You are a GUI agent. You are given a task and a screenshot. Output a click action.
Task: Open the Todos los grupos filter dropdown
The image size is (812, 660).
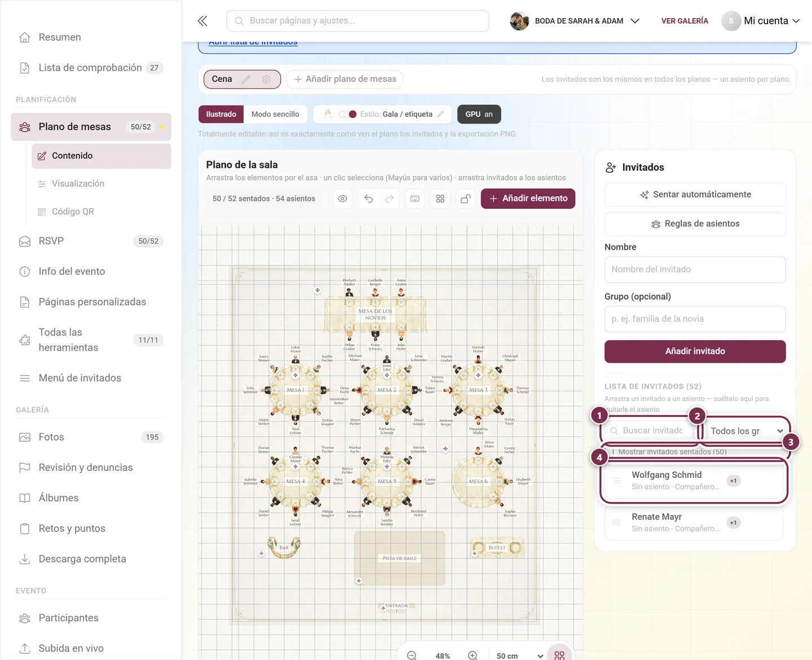click(747, 431)
